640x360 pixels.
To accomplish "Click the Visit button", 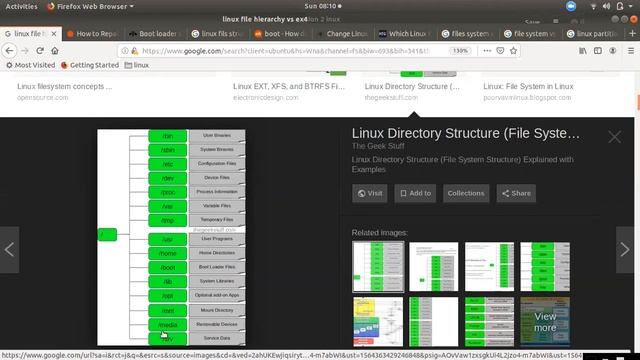I will [370, 193].
